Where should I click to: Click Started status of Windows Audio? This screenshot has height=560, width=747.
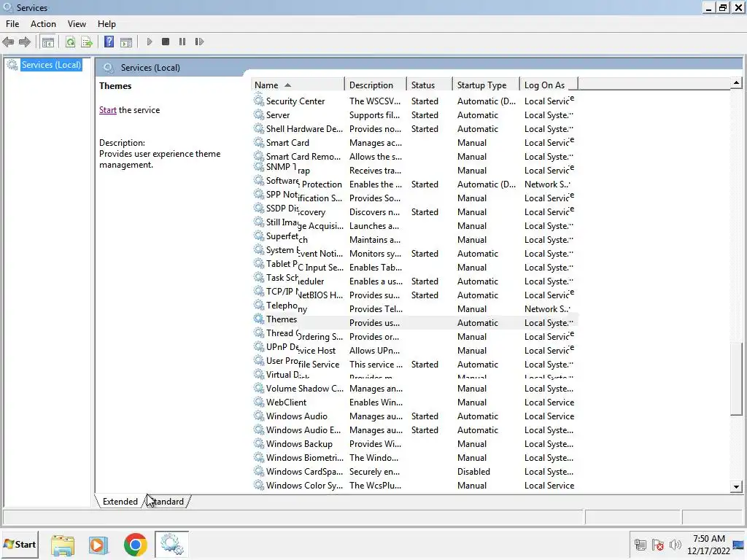click(x=425, y=416)
